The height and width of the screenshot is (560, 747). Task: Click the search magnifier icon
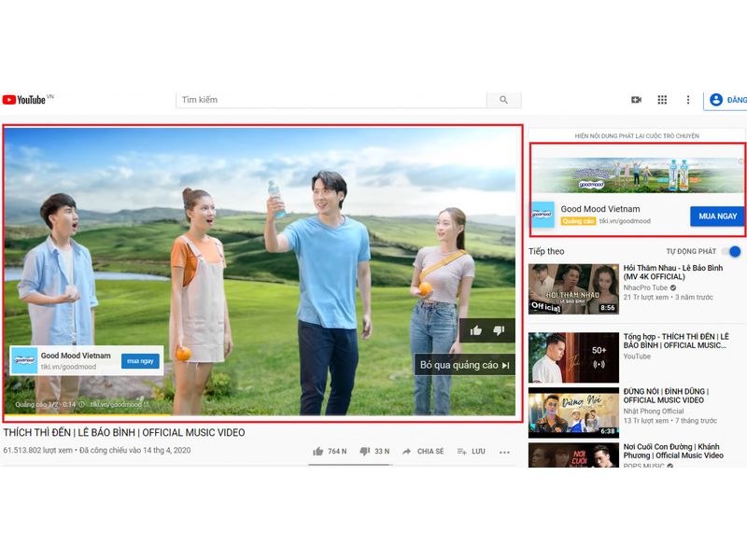504,99
